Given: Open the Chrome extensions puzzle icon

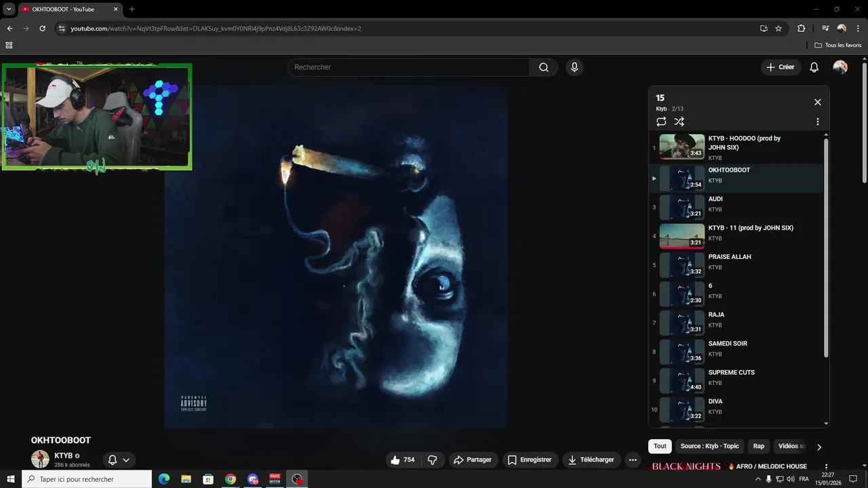Looking at the screenshot, I should coord(801,28).
